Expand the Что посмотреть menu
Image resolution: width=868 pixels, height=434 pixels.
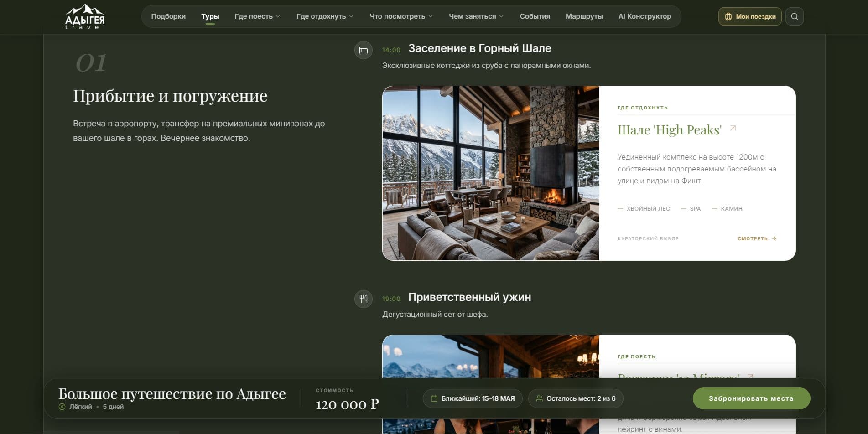[x=400, y=16]
